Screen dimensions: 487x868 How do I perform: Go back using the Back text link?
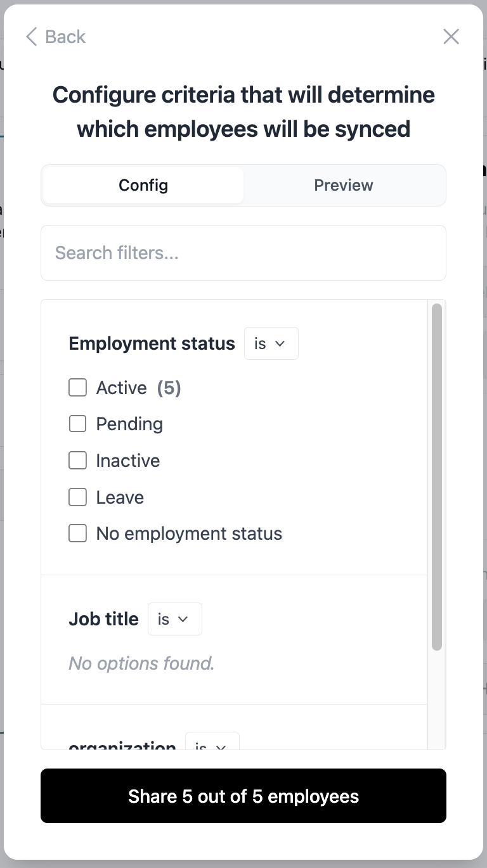[x=65, y=37]
